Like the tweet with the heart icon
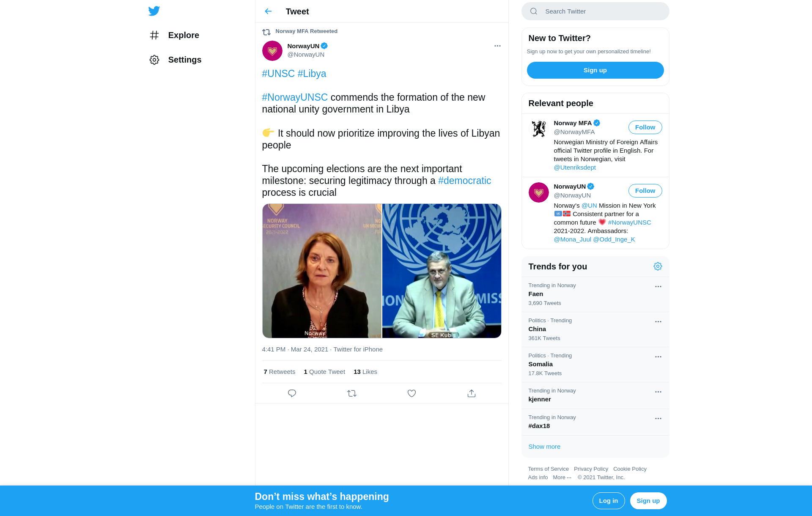 tap(411, 393)
